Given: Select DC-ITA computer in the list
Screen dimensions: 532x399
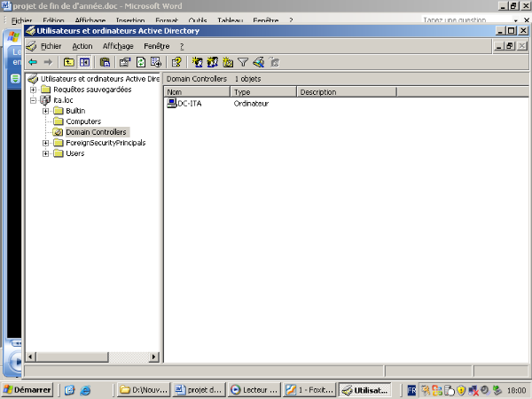Looking at the screenshot, I should coord(188,104).
